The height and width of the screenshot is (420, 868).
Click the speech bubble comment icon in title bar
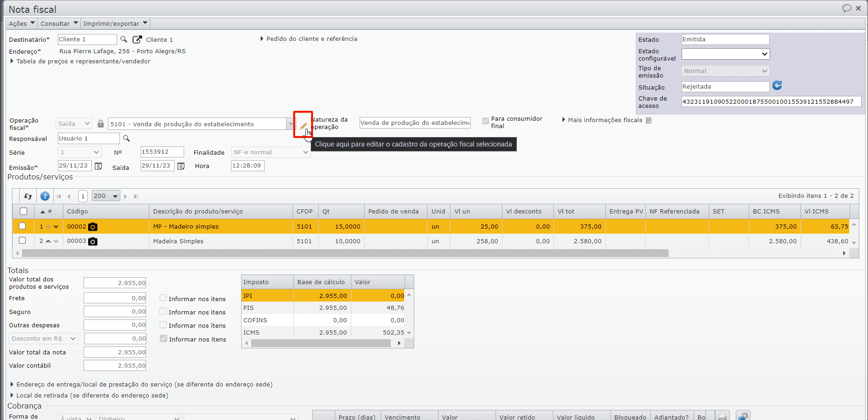click(x=846, y=8)
